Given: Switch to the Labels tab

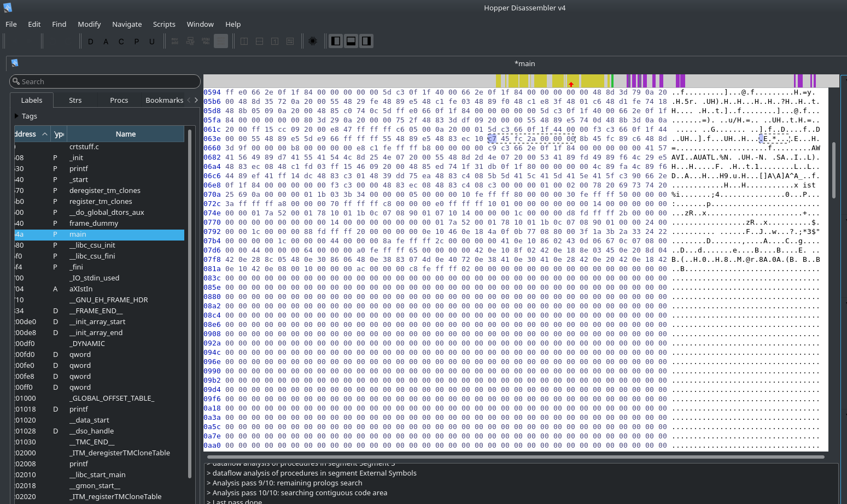Looking at the screenshot, I should click(x=32, y=100).
